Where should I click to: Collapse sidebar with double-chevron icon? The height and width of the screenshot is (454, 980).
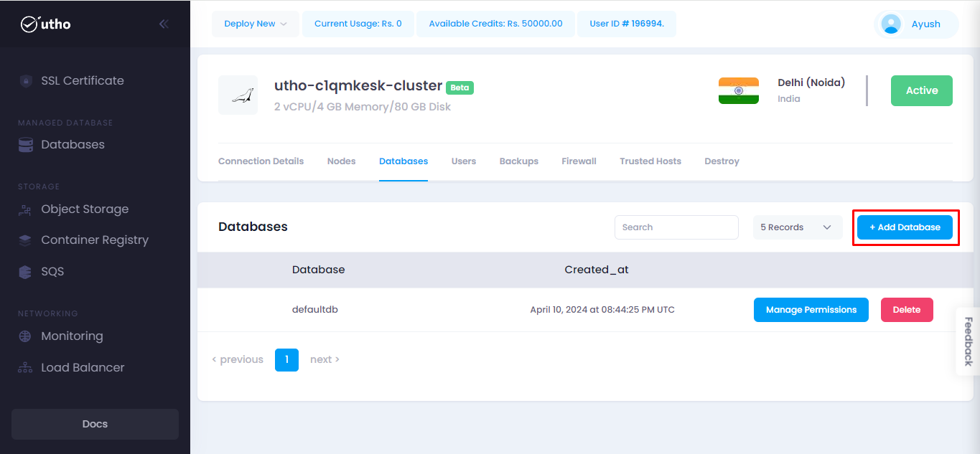click(164, 24)
